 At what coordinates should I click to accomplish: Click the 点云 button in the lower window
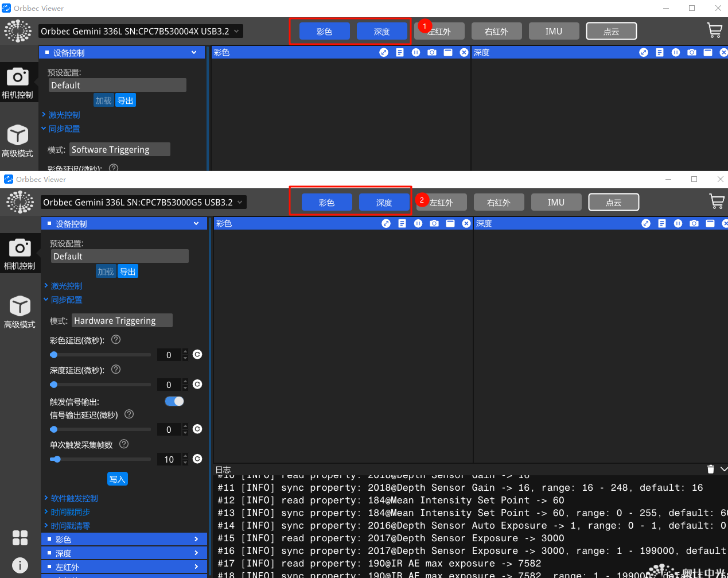click(613, 203)
